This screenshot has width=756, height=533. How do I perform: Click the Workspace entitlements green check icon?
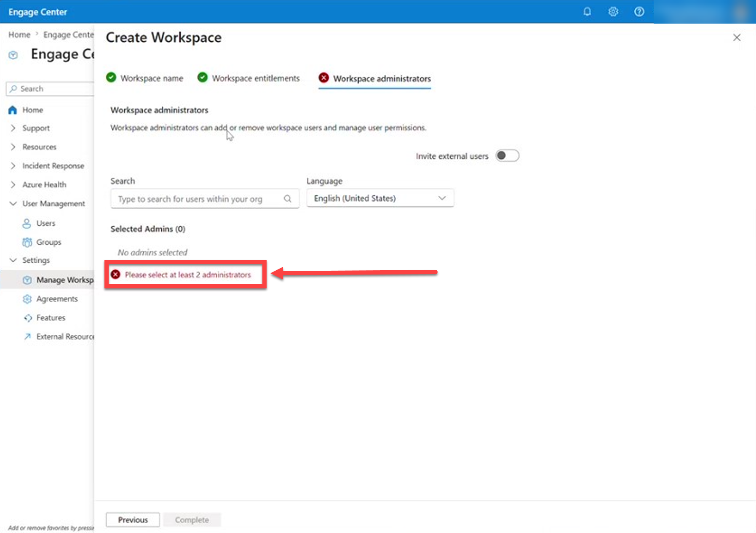click(x=203, y=77)
